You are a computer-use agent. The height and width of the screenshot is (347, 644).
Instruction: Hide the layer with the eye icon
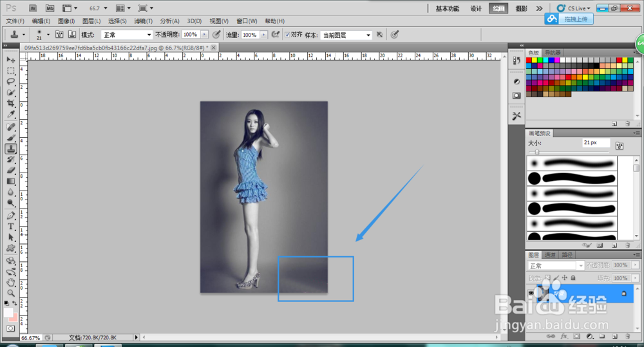(531, 293)
